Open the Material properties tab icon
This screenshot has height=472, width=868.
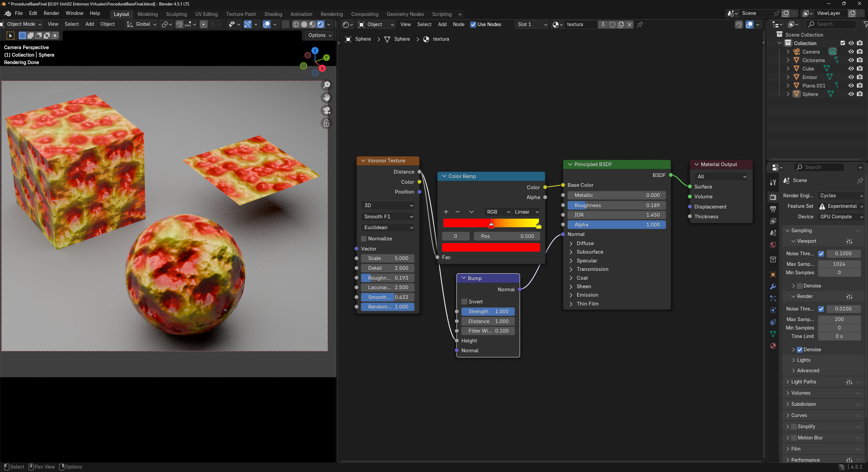[x=773, y=346]
